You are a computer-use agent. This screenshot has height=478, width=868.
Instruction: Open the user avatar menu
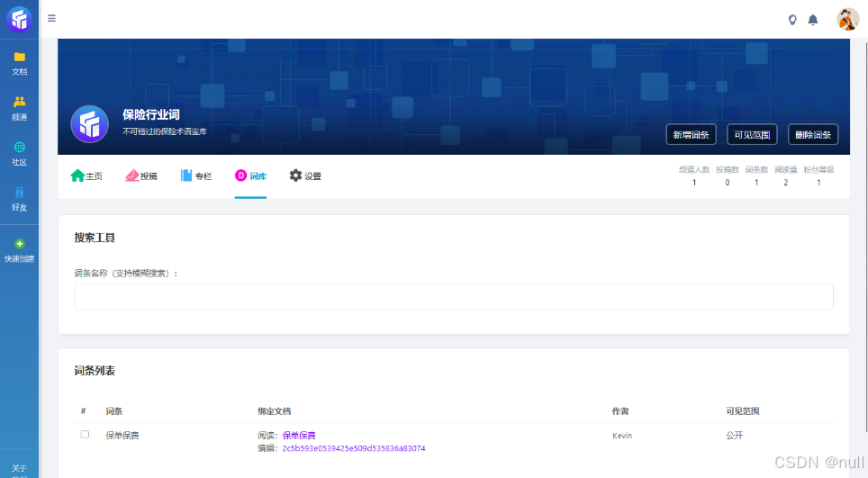point(847,20)
